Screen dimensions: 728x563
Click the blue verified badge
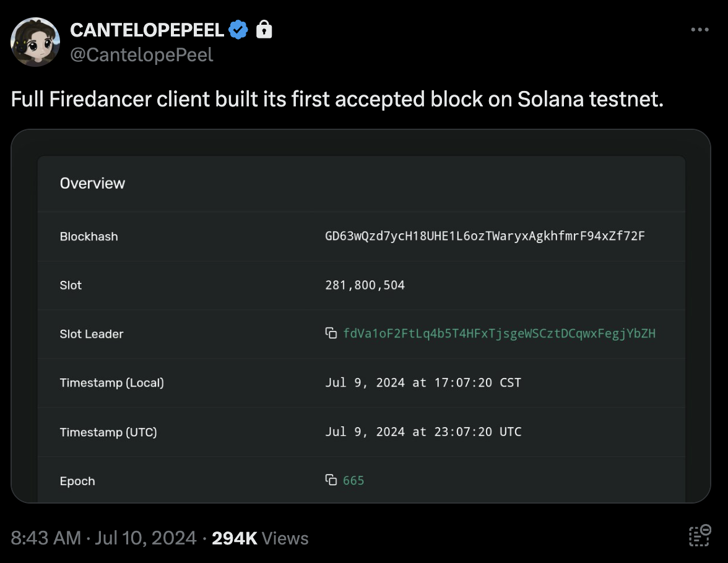(238, 30)
